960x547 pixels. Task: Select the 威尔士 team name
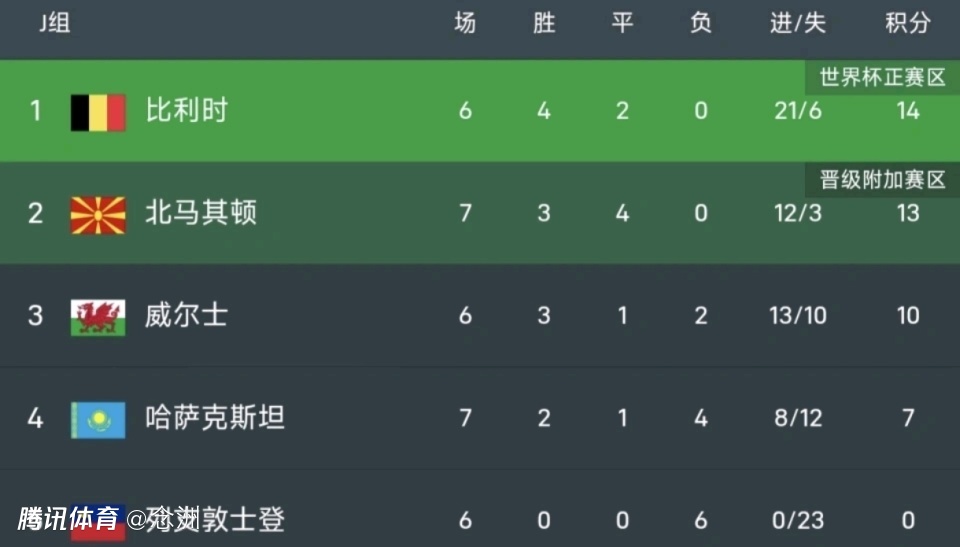coord(186,316)
